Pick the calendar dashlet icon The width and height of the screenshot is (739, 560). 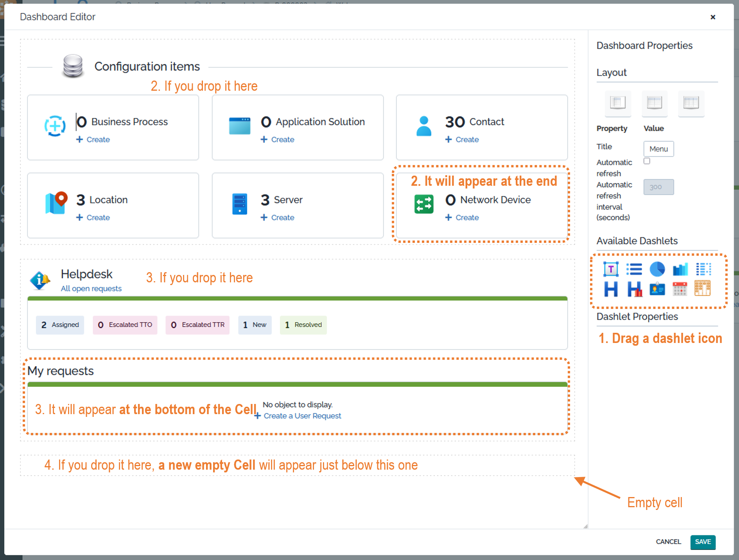click(x=680, y=289)
